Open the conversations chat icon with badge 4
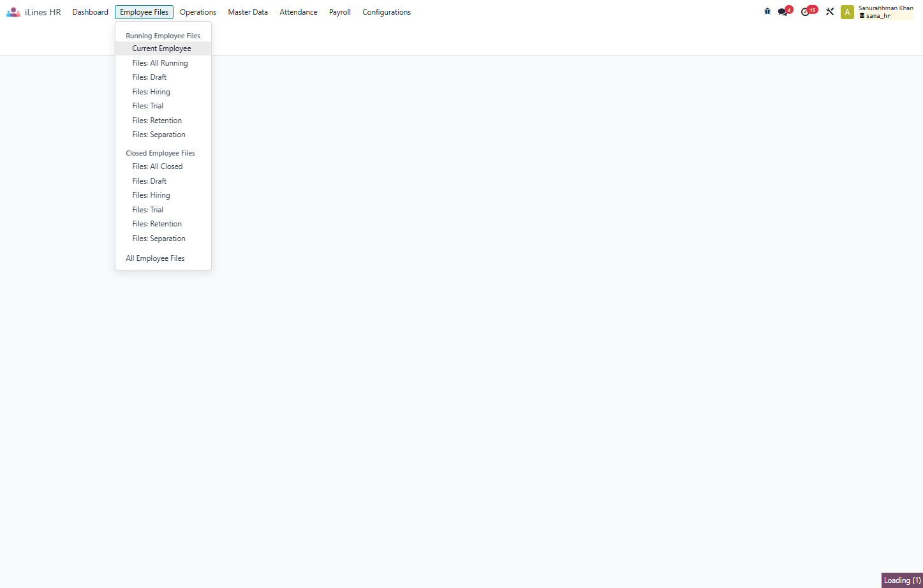The height and width of the screenshot is (588, 923). pyautogui.click(x=784, y=11)
